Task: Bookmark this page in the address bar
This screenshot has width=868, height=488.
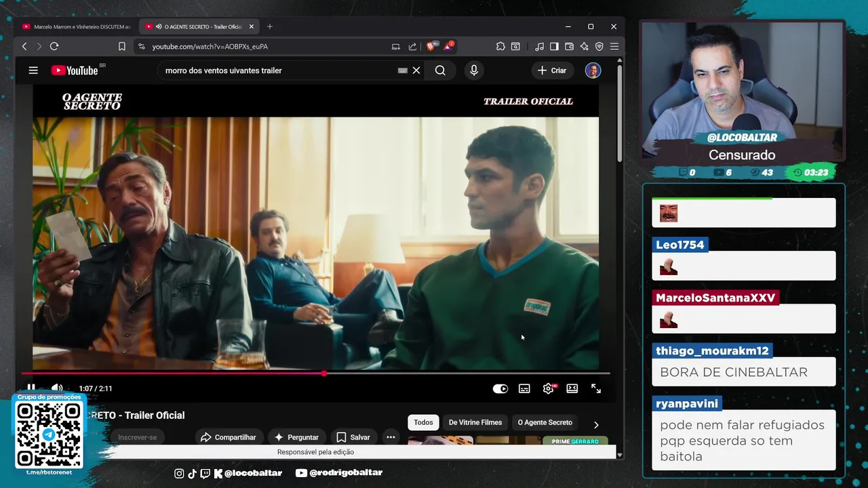Action: click(x=122, y=46)
